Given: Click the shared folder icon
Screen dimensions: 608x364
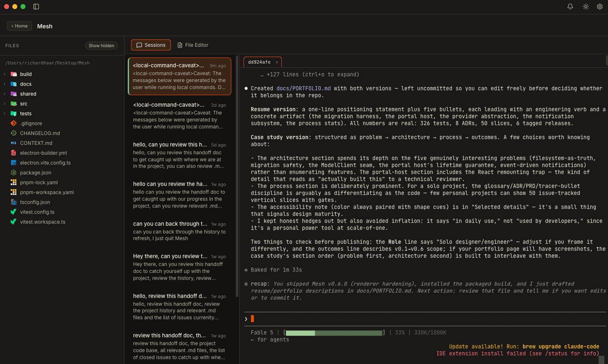Looking at the screenshot, I should click(x=14, y=94).
